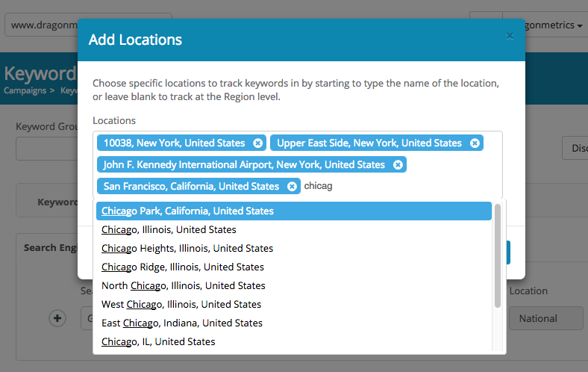Choose Chicago, Illinois, United States option
588x372 pixels.
169,229
